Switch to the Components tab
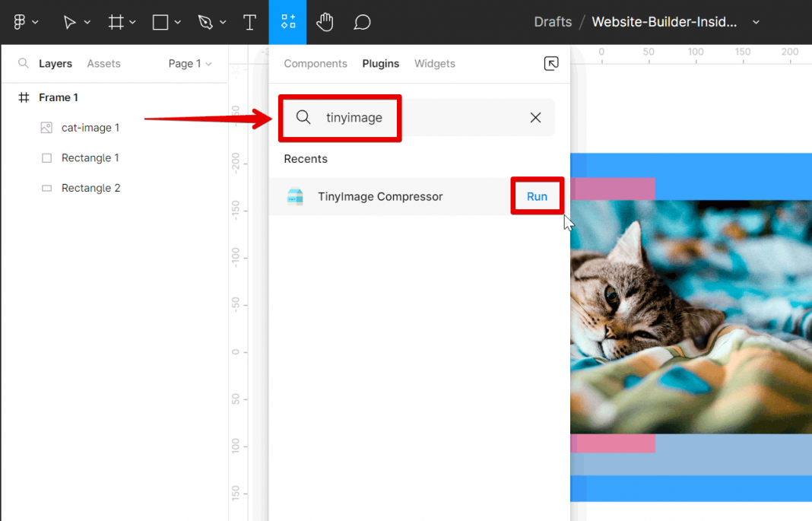 pyautogui.click(x=316, y=64)
